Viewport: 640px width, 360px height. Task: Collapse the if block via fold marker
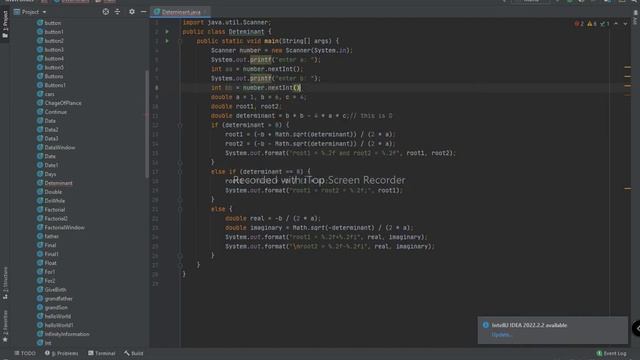point(180,125)
